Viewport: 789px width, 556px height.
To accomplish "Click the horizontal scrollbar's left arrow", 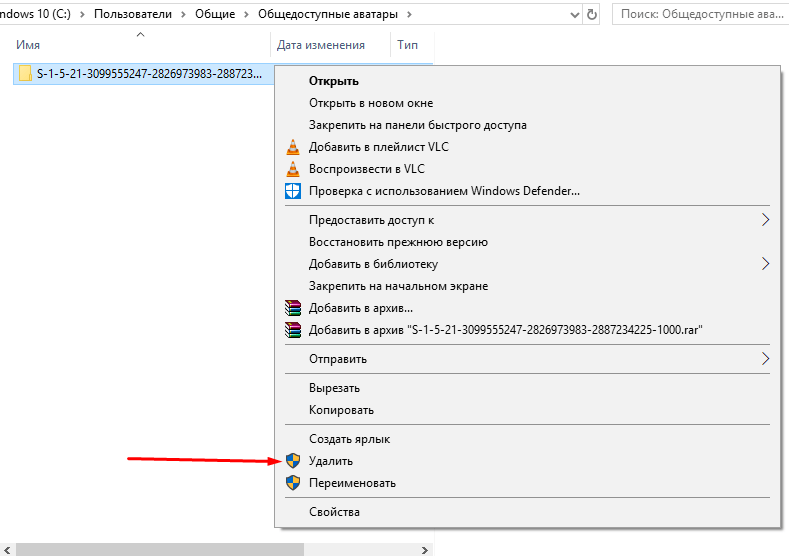I will [7, 550].
